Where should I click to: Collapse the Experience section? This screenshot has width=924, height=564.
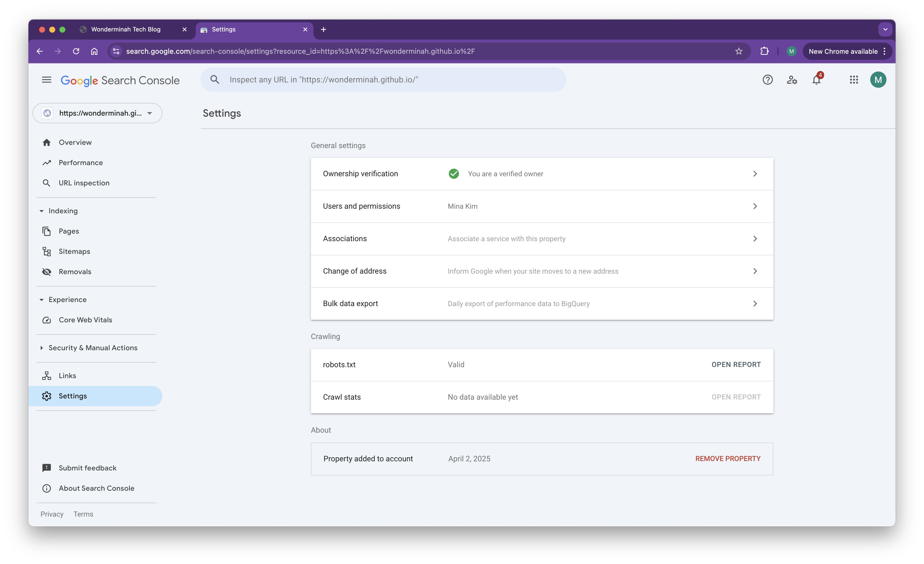click(x=42, y=300)
